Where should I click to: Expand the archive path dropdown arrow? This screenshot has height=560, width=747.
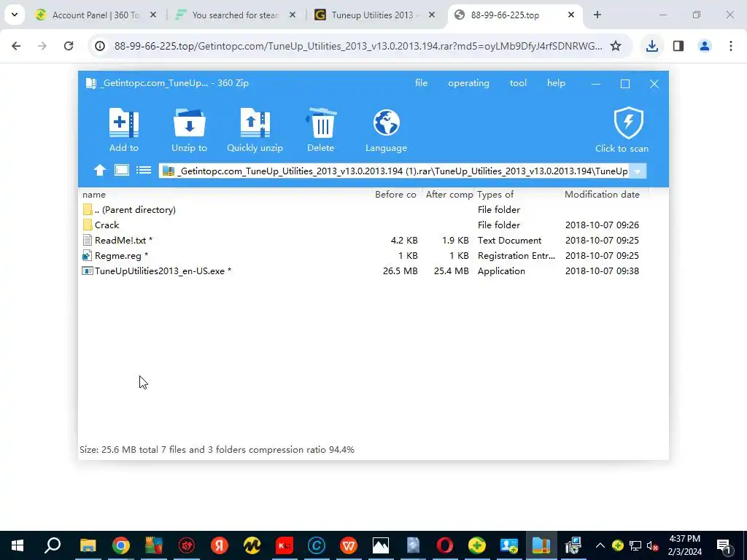click(638, 171)
